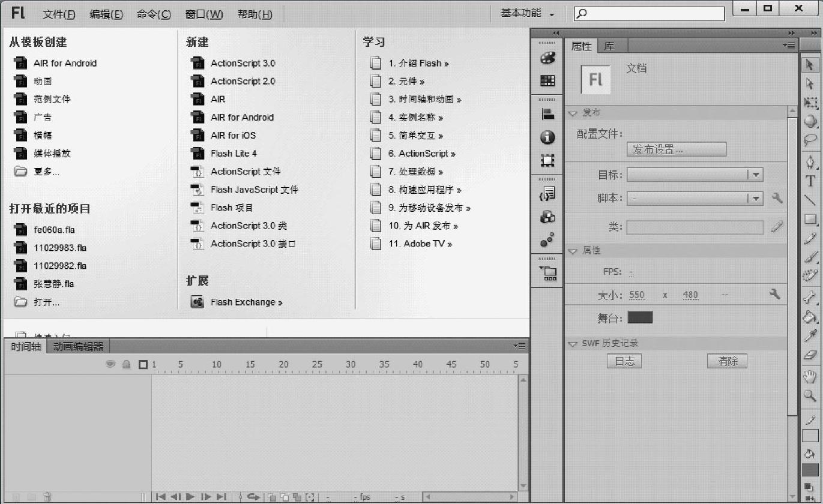The width and height of the screenshot is (823, 504).
Task: Open the Project panel icon
Action: tap(547, 273)
